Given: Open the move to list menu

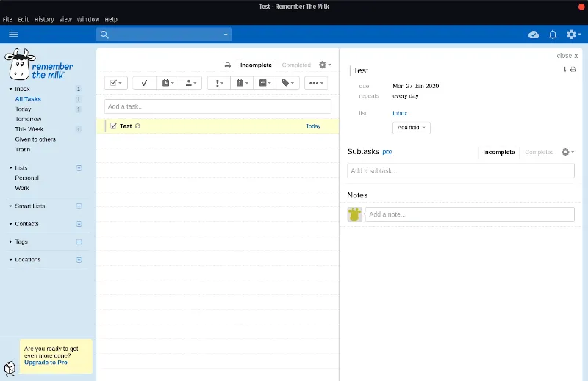Looking at the screenshot, I should pyautogui.click(x=265, y=83).
